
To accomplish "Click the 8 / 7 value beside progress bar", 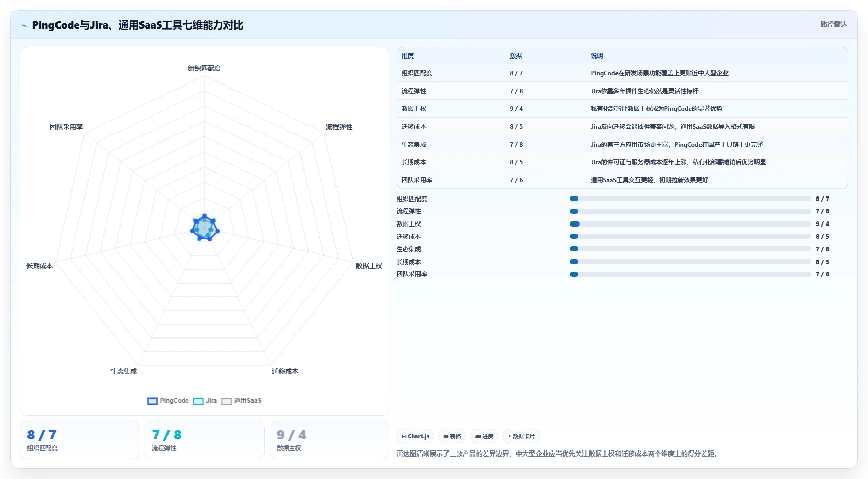I will (x=822, y=199).
